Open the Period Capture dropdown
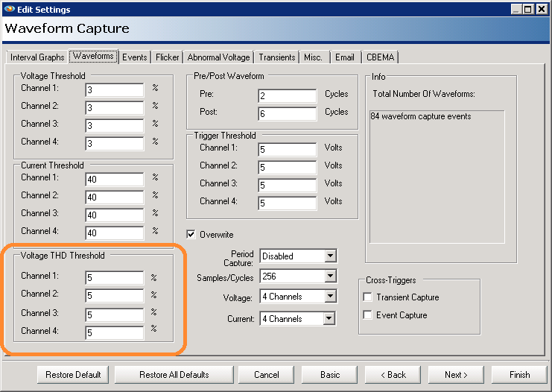This screenshot has width=552, height=392. (x=330, y=256)
